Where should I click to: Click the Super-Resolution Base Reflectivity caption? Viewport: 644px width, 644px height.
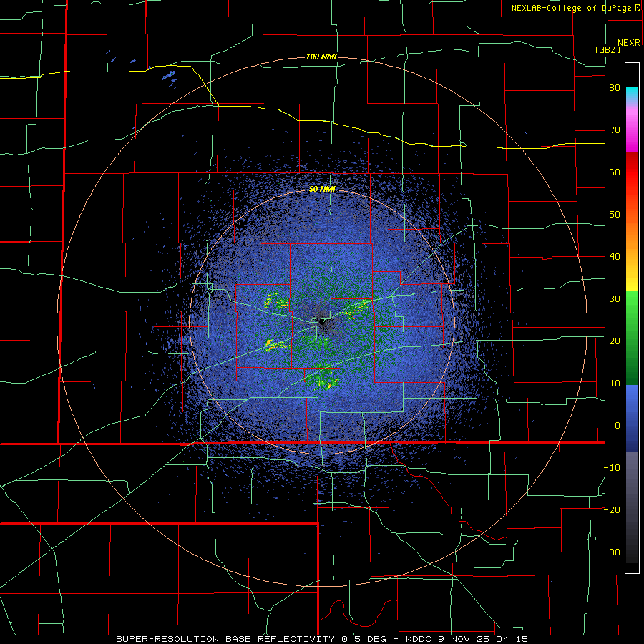pyautogui.click(x=322, y=639)
